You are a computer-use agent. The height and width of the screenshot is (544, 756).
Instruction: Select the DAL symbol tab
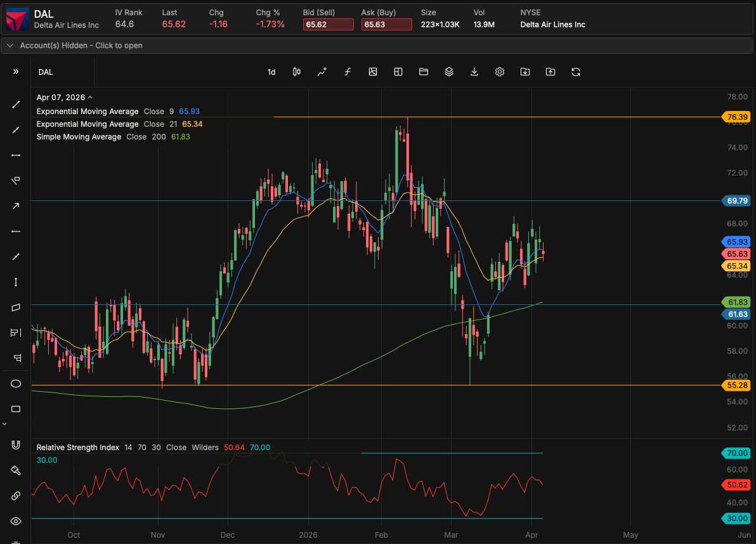45,72
